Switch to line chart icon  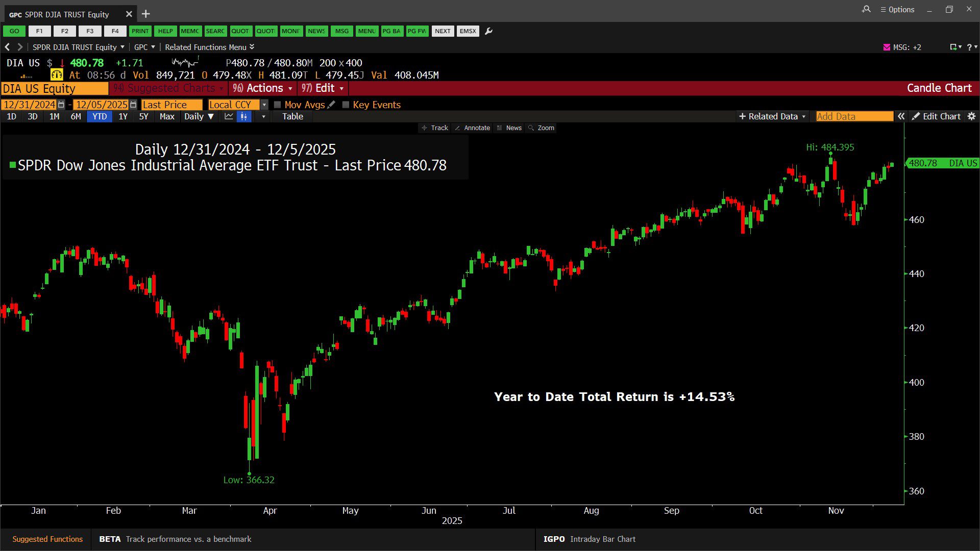[229, 116]
